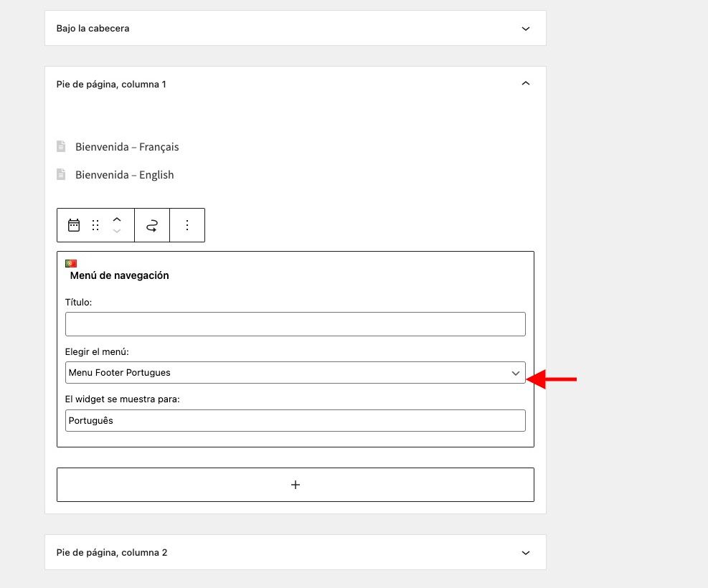Add a block with the plus button
Image resolution: width=708 pixels, height=588 pixels.
tap(296, 485)
